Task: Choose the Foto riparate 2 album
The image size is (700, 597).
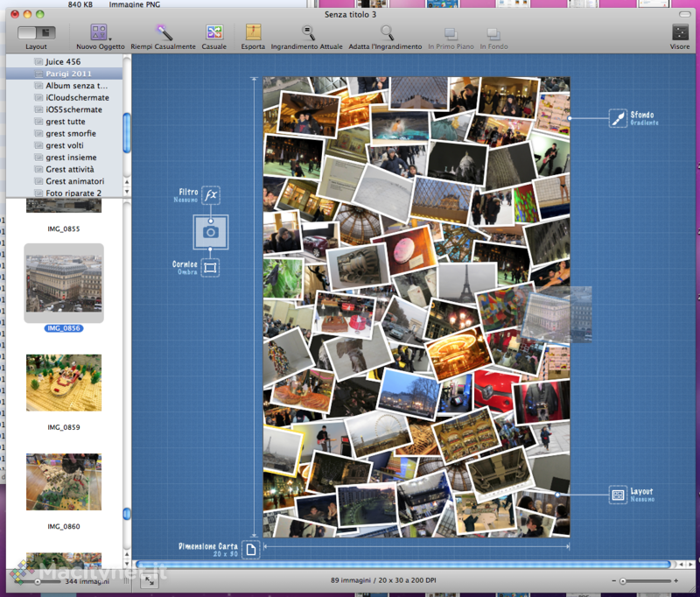Action: 73,193
